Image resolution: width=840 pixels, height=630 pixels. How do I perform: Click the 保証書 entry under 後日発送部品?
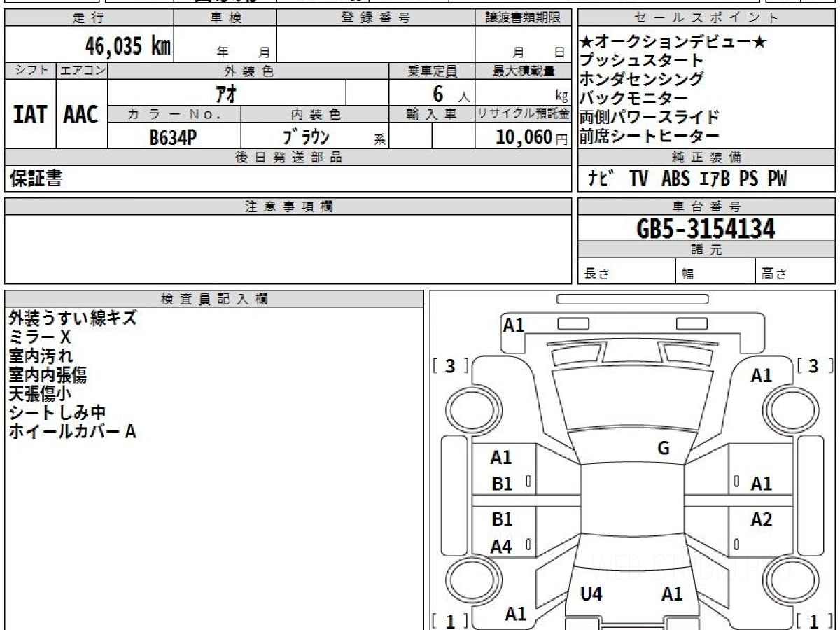pos(36,179)
